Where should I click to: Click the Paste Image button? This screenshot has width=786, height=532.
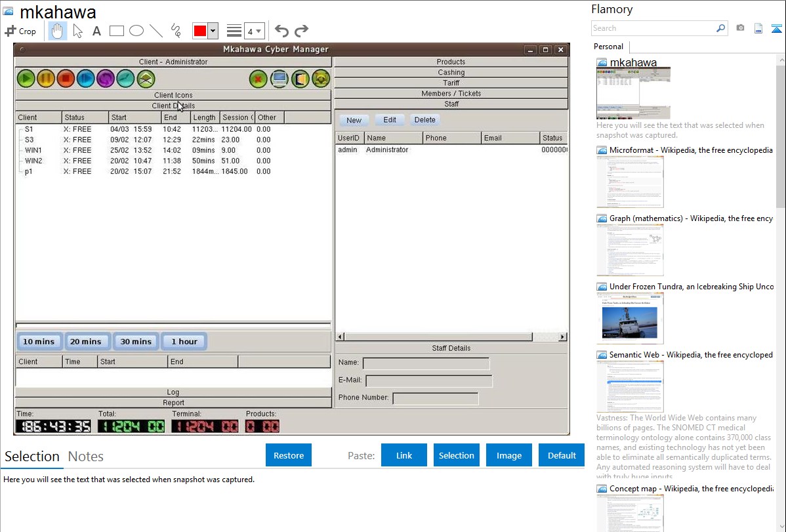coord(508,455)
